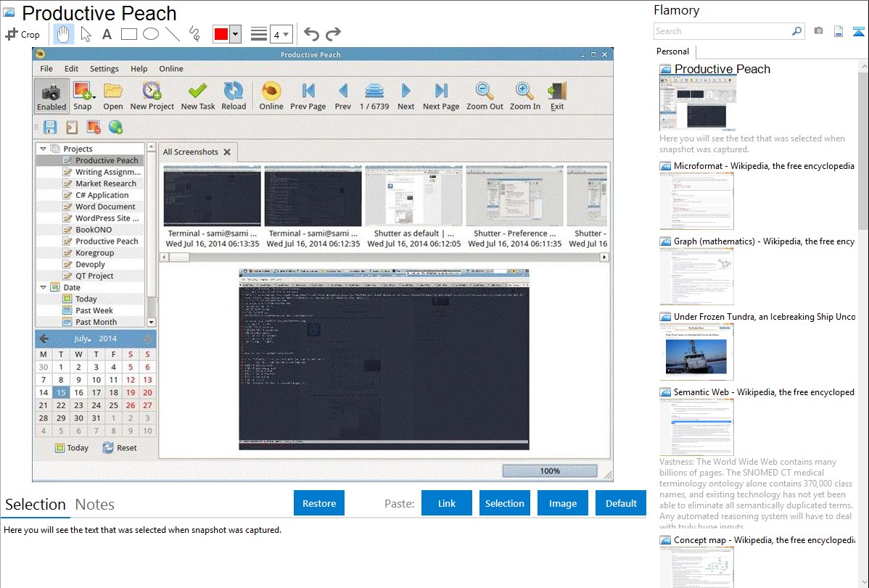Click calendar Today button
Viewport: 869px width, 588px height.
click(72, 448)
